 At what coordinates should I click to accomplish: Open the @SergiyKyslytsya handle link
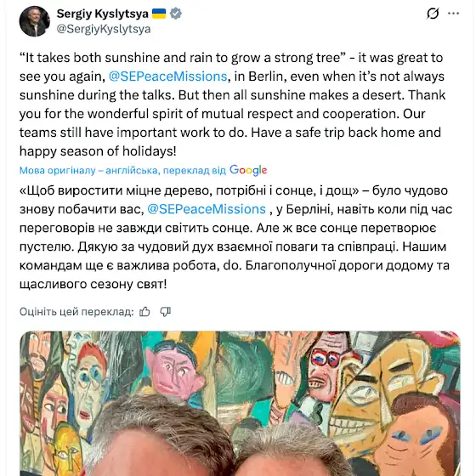click(104, 29)
